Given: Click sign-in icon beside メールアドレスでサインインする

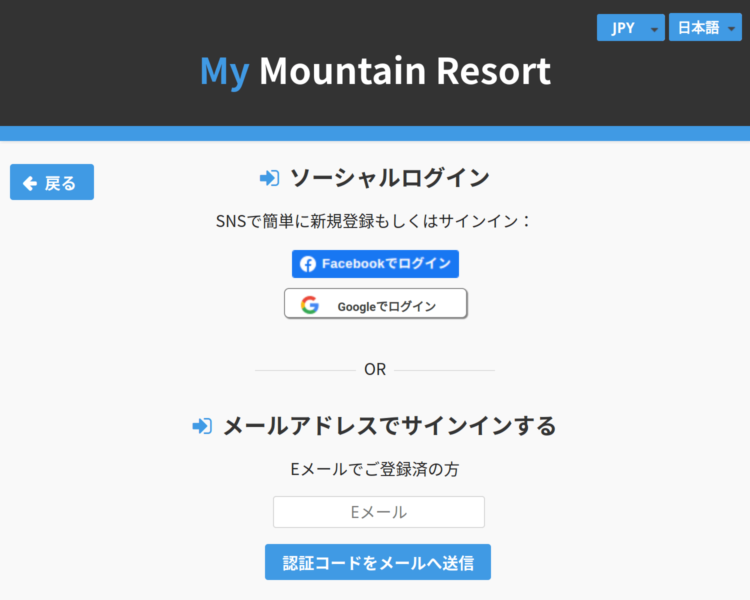Looking at the screenshot, I should 202,426.
